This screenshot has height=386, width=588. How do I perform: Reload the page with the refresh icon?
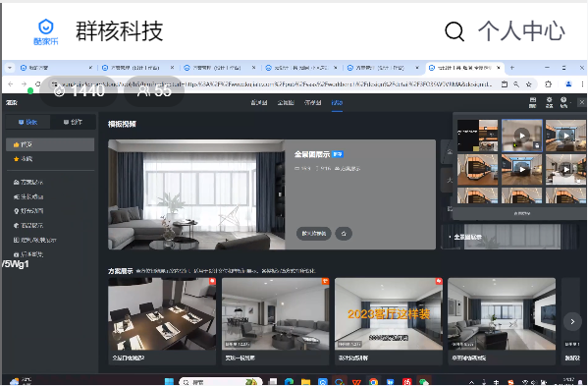coord(37,84)
